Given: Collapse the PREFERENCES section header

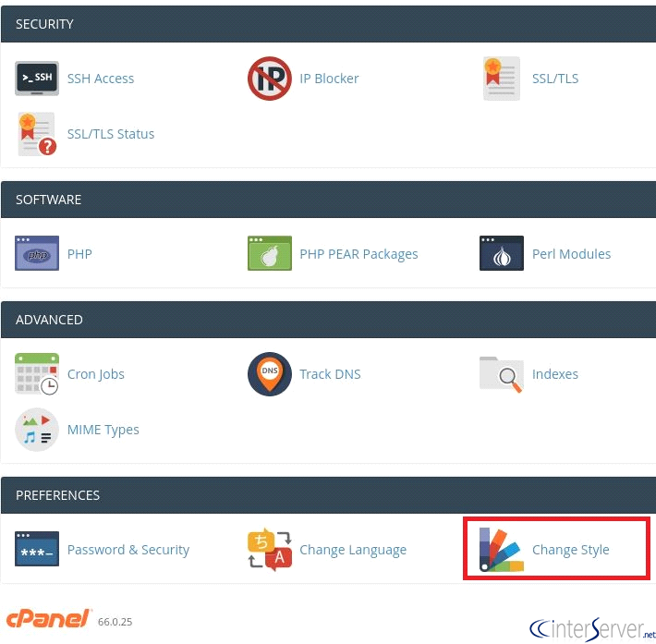Looking at the screenshot, I should (328, 495).
